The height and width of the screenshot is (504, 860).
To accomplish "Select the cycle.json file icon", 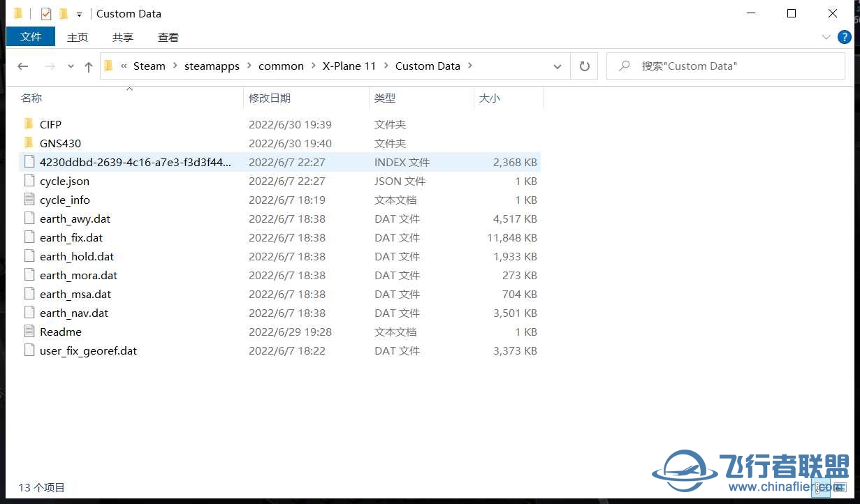I will pos(29,181).
